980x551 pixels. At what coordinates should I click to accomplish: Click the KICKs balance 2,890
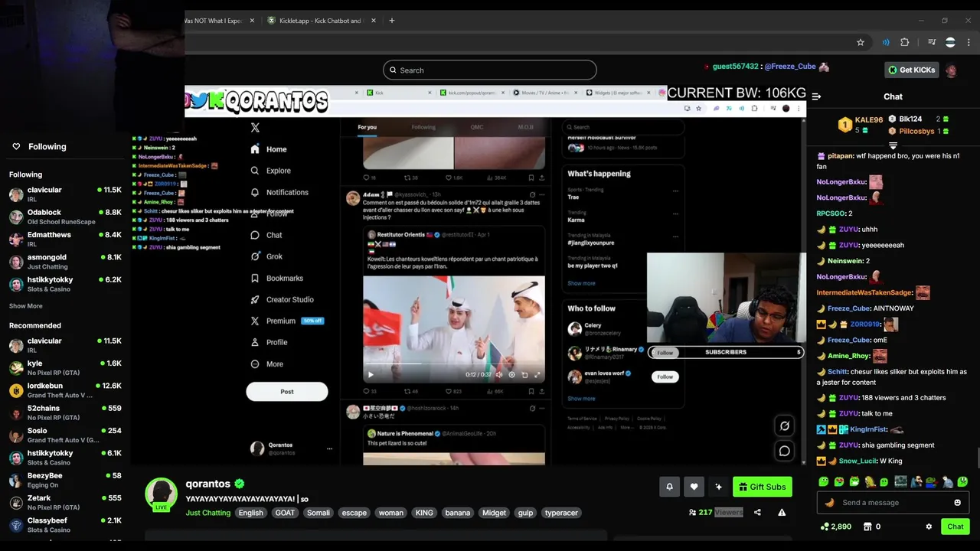pos(835,527)
